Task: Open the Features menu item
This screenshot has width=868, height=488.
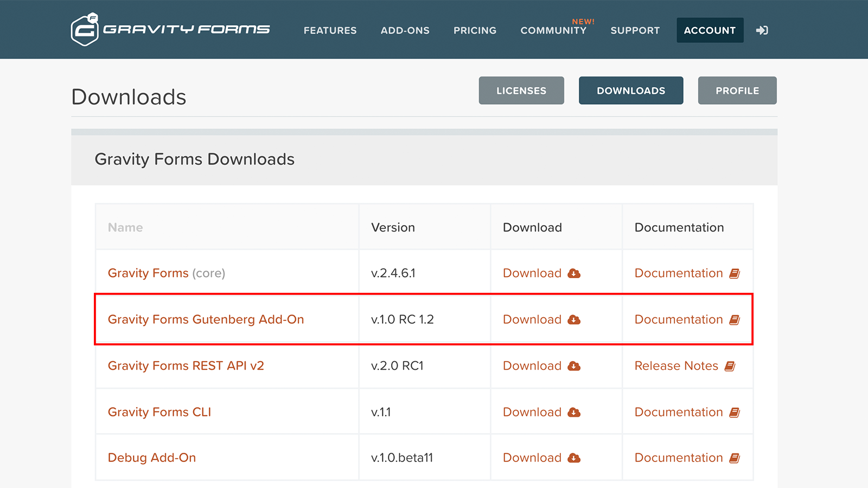Action: pyautogui.click(x=330, y=30)
